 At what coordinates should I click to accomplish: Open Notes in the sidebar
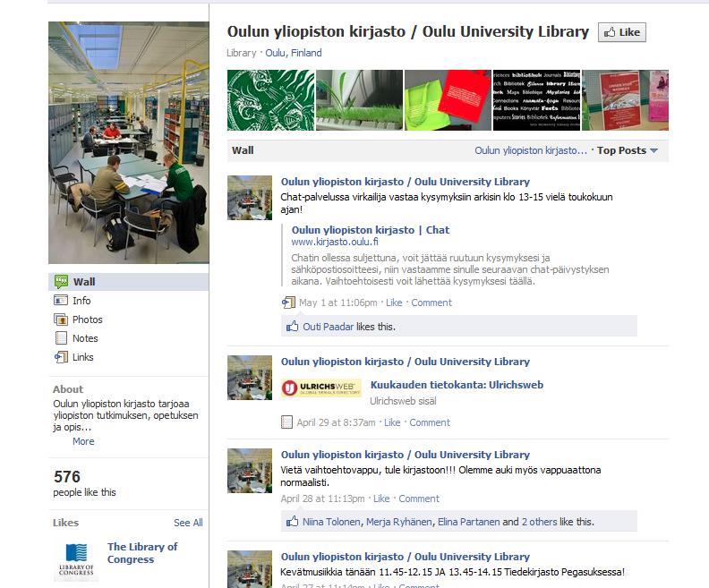tap(85, 338)
